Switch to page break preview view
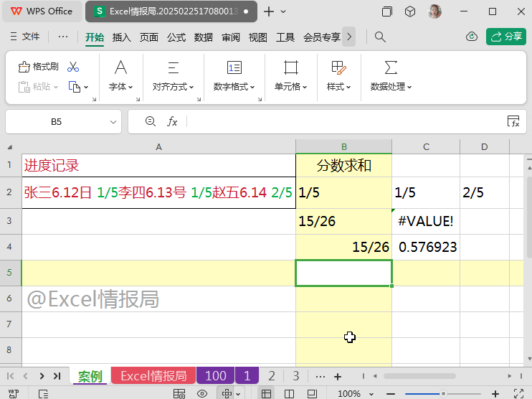Image resolution: width=532 pixels, height=399 pixels. pos(289,393)
